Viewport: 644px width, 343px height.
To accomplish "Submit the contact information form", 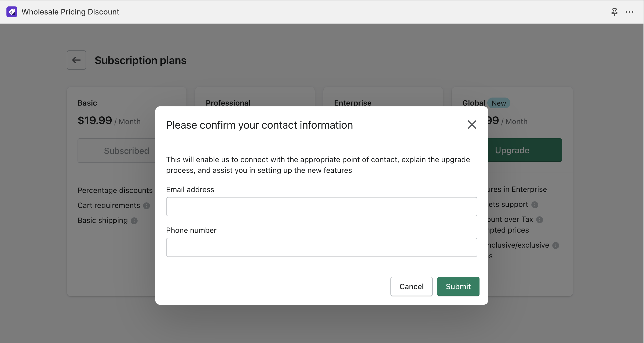I will [x=458, y=286].
